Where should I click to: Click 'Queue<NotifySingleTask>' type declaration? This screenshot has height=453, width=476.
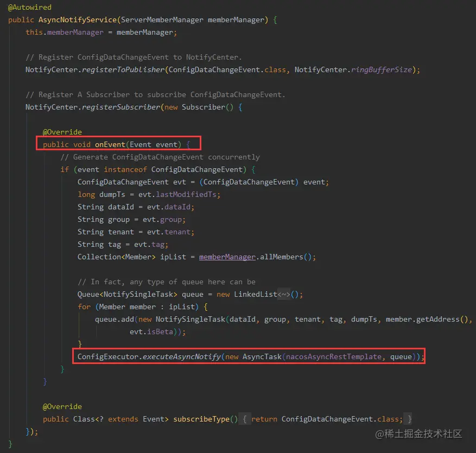[x=128, y=294]
